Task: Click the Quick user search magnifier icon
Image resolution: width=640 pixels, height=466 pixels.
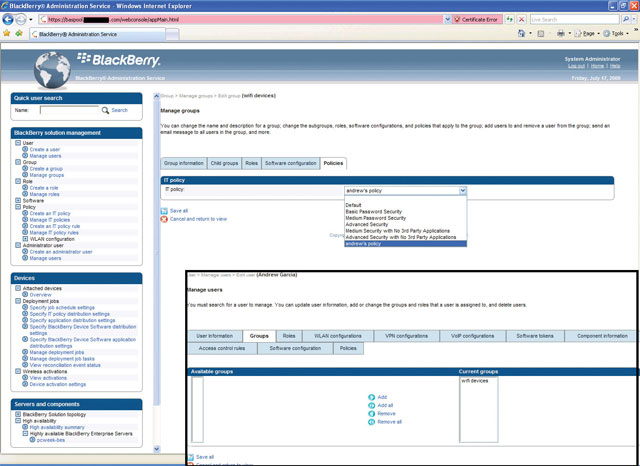Action: 105,110
